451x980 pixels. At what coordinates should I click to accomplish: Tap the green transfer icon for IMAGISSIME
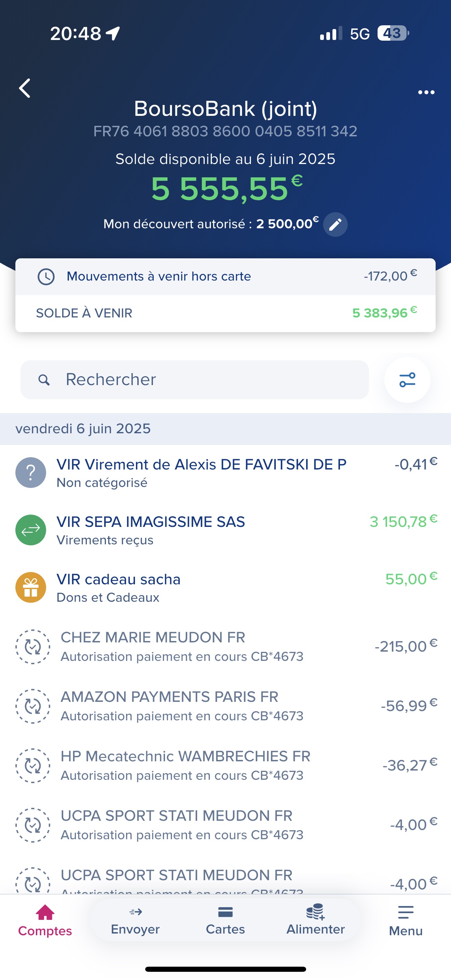point(31,530)
